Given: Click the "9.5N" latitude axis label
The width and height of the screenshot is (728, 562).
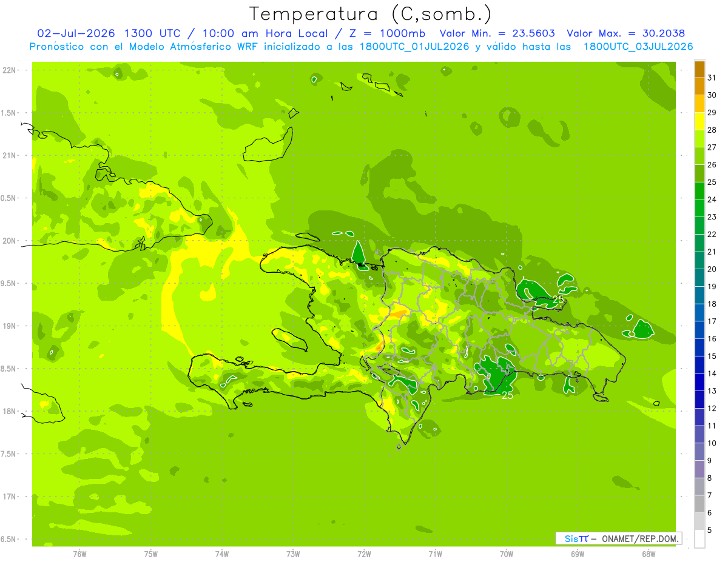Looking at the screenshot, I should [x=9, y=284].
